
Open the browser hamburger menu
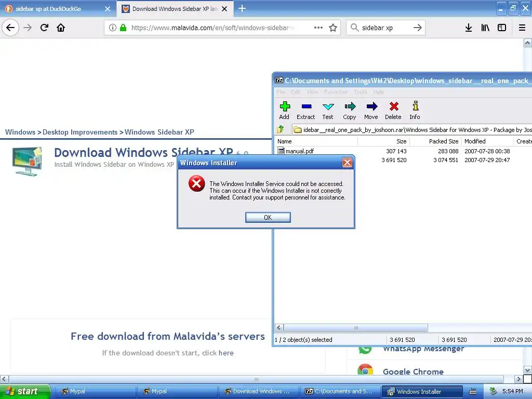[522, 28]
